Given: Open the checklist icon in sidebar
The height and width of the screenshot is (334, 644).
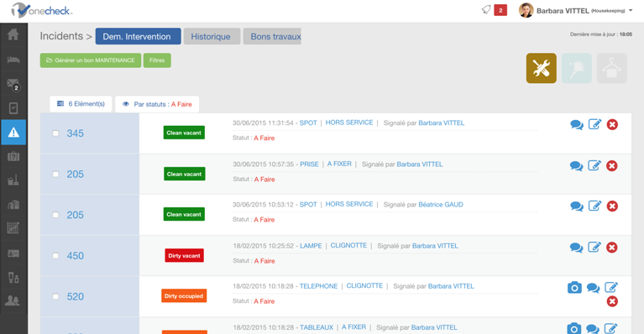Looking at the screenshot, I should coord(13,108).
